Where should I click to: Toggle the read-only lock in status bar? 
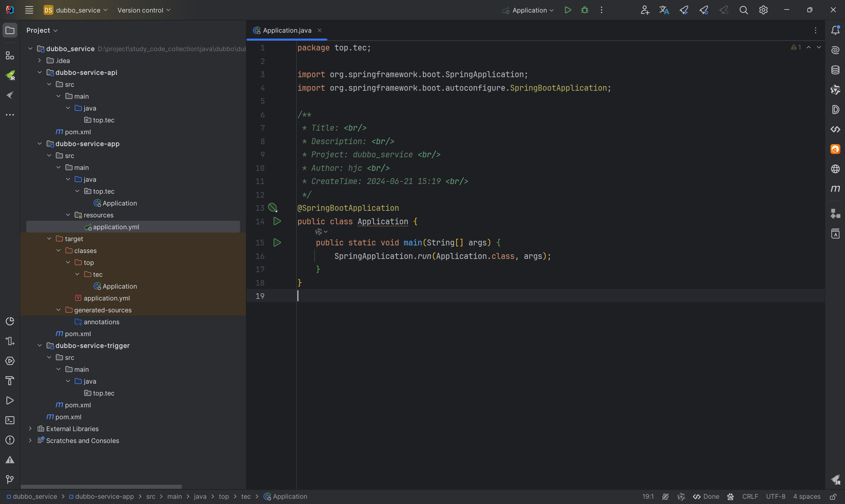coord(833,496)
